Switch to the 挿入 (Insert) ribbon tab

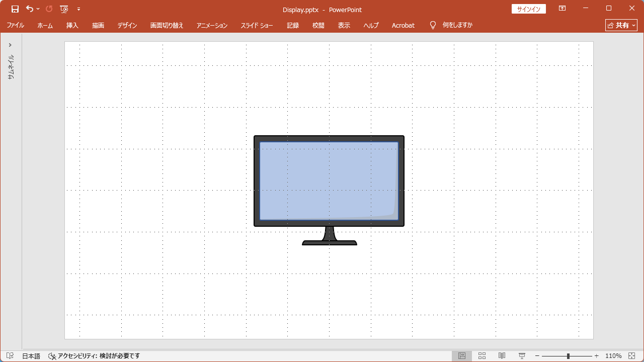72,25
